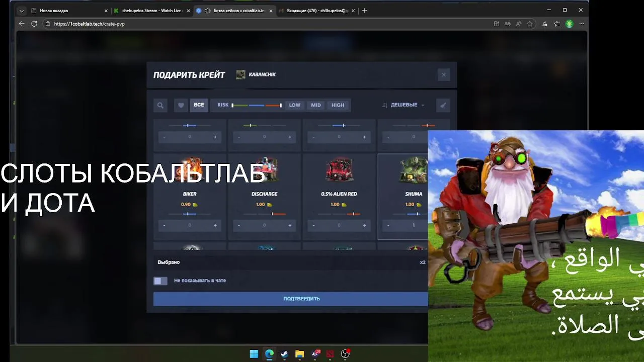
Task: Show all crates with ВСЕ filter
Action: point(199,105)
